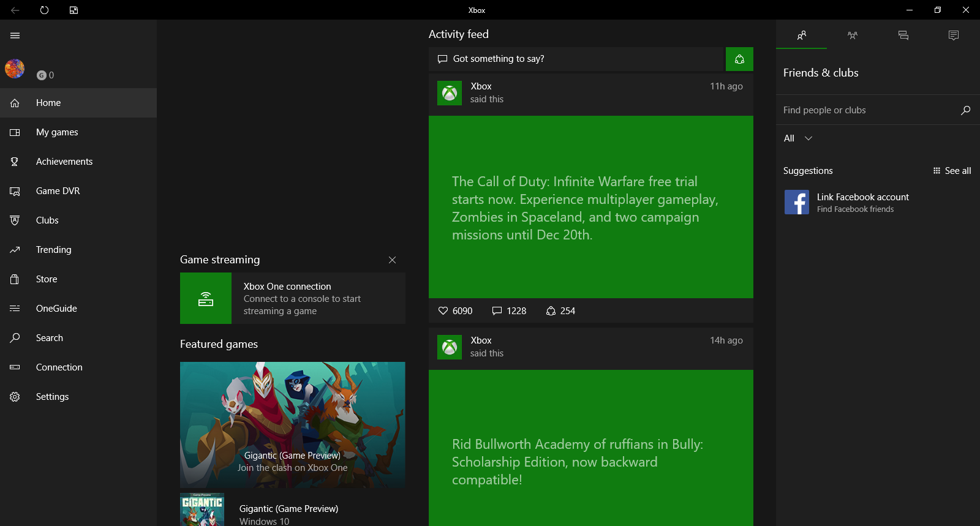Click the Search magnifier icon in sidebar
Viewport: 980px width, 526px height.
pyautogui.click(x=15, y=338)
